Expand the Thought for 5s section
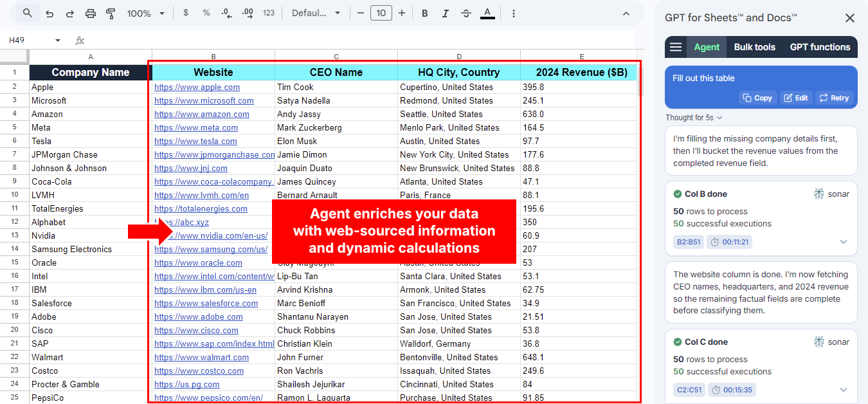Viewport: 868px width, 404px height. [693, 118]
